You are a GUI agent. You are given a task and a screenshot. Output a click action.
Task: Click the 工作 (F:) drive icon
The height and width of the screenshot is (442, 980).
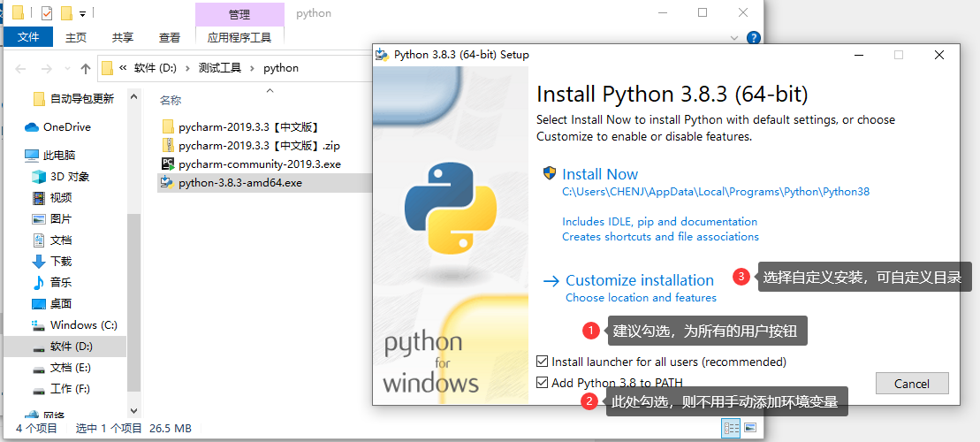point(40,390)
